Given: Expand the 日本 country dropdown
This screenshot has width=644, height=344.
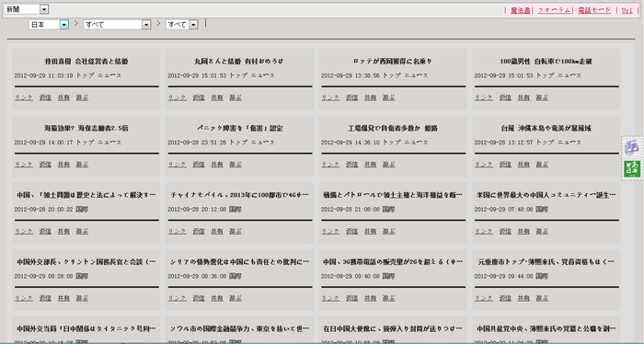Looking at the screenshot, I should [x=49, y=25].
